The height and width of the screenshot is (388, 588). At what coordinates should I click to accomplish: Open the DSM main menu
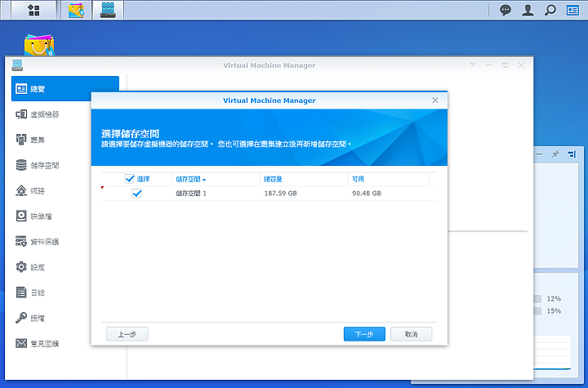pyautogui.click(x=33, y=10)
